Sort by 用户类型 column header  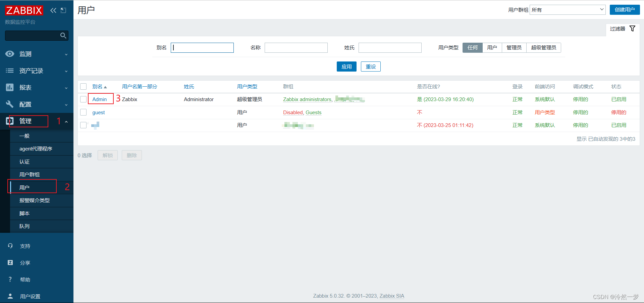(247, 87)
